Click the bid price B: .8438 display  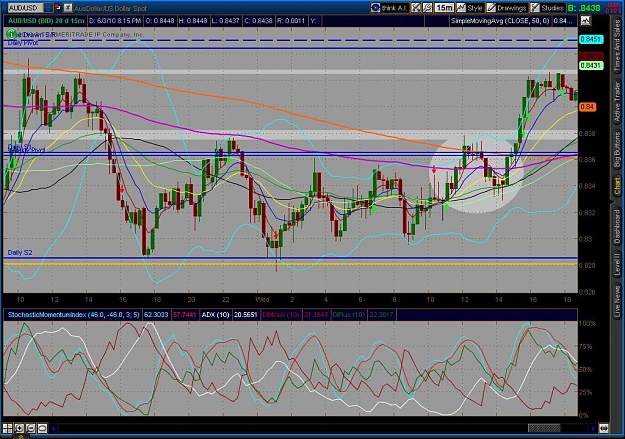[584, 8]
